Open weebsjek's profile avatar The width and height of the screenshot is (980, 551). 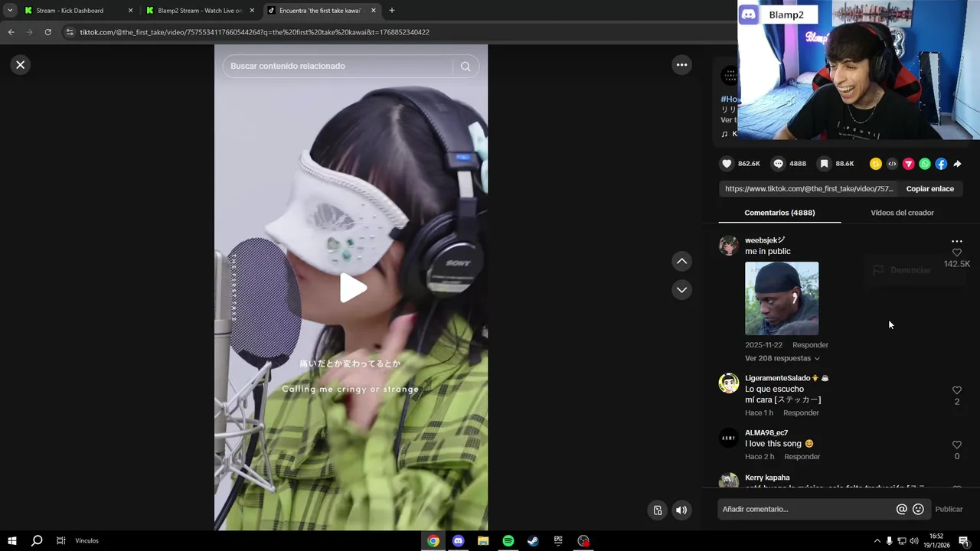729,246
